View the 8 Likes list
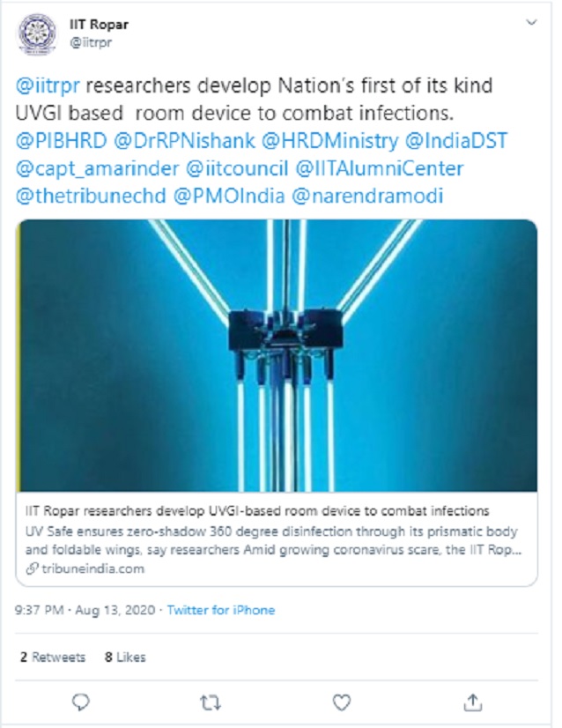This screenshot has height=728, width=562. pyautogui.click(x=125, y=657)
